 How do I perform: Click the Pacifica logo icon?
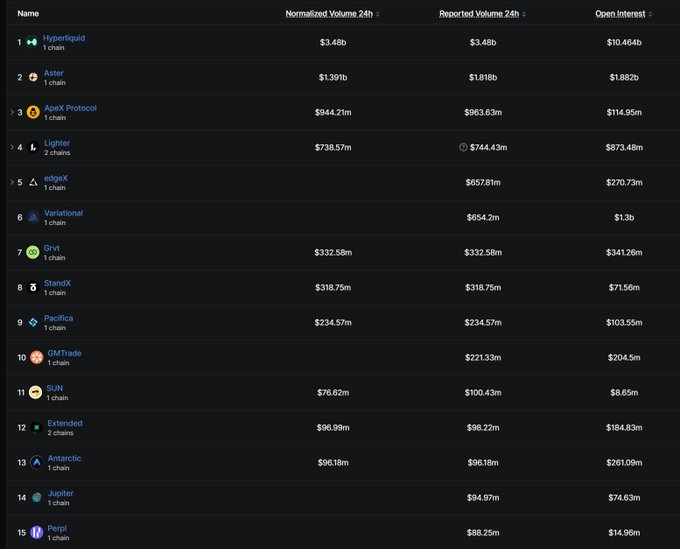pos(33,322)
